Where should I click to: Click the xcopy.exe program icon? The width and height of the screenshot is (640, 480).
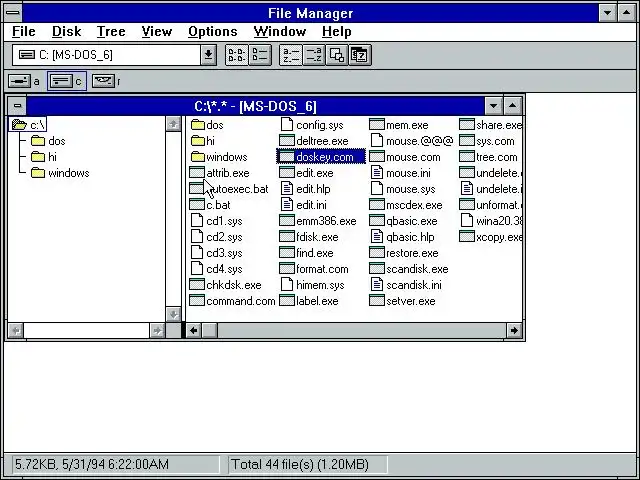467,237
